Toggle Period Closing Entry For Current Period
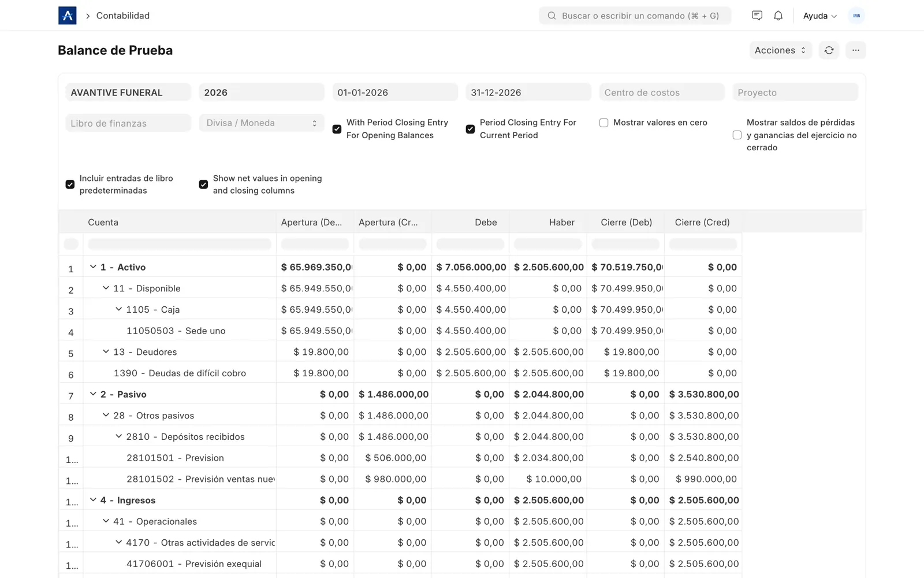 tap(470, 129)
